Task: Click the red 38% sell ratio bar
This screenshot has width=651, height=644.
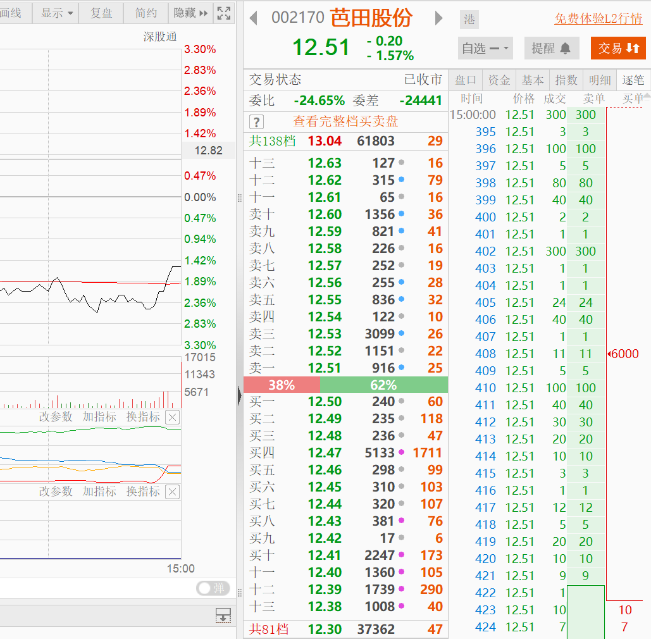Action: click(282, 385)
